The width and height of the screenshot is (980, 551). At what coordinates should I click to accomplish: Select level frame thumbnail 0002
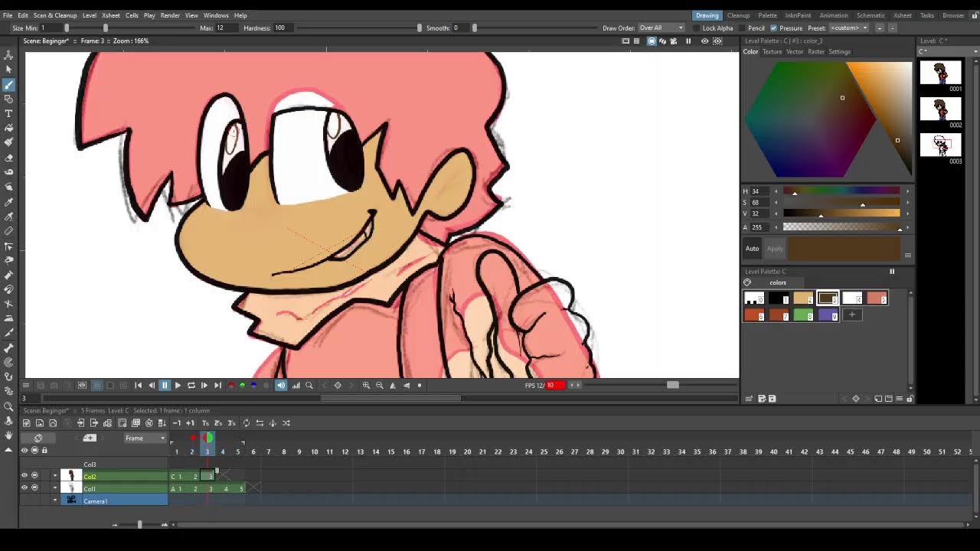940,109
